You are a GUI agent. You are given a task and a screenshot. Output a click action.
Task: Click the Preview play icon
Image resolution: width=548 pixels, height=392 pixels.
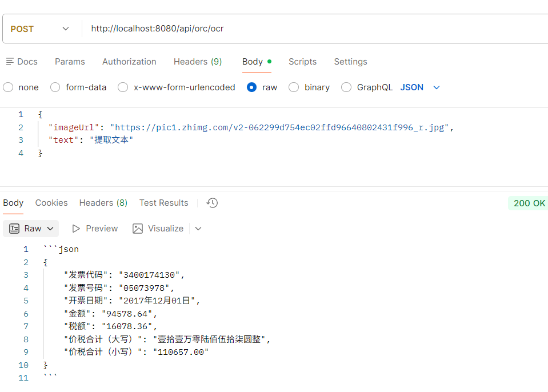click(x=76, y=229)
